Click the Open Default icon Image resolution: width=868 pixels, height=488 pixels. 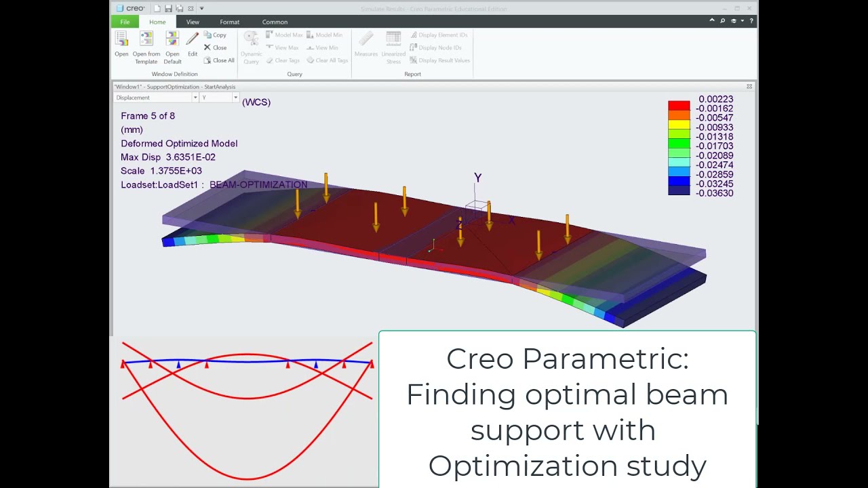(x=172, y=39)
